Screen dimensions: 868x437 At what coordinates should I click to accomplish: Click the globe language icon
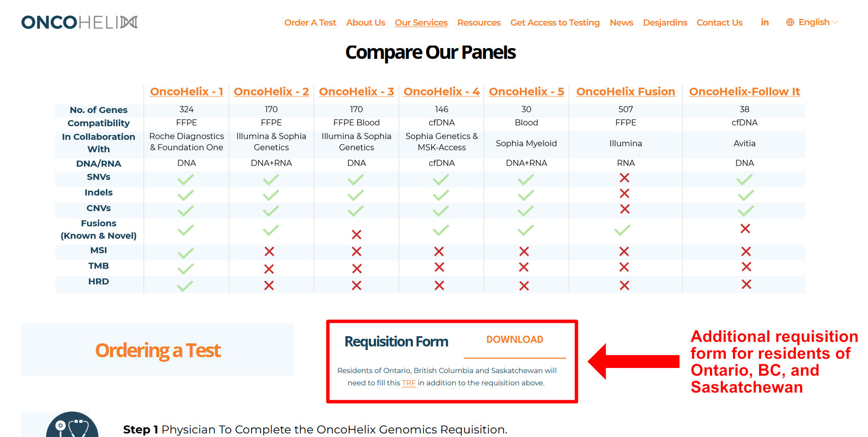tap(790, 23)
